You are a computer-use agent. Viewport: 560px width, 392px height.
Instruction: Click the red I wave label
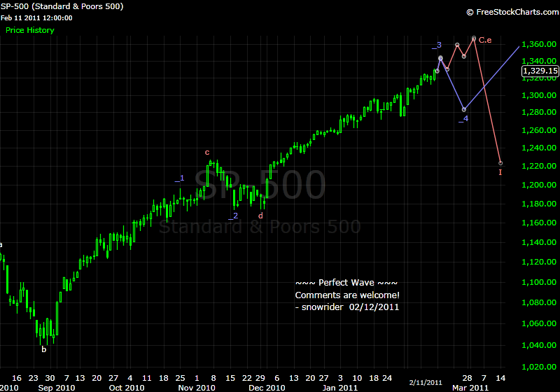(500, 172)
